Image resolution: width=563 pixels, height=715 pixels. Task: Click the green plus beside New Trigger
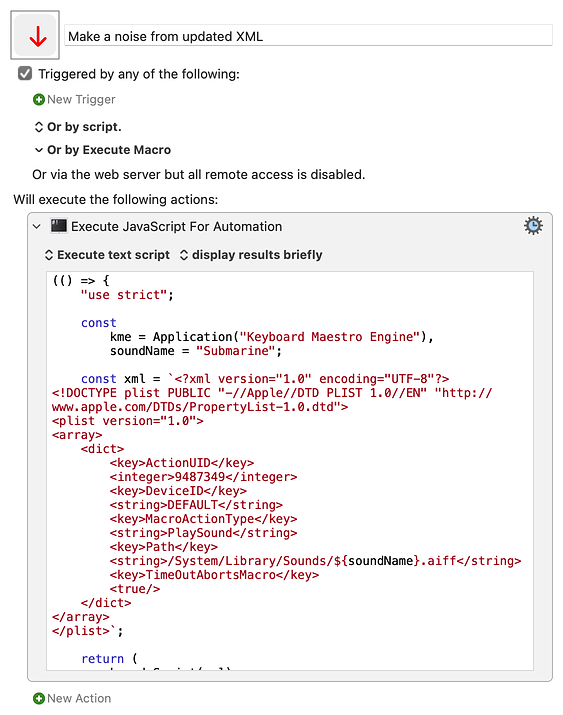pyautogui.click(x=39, y=99)
